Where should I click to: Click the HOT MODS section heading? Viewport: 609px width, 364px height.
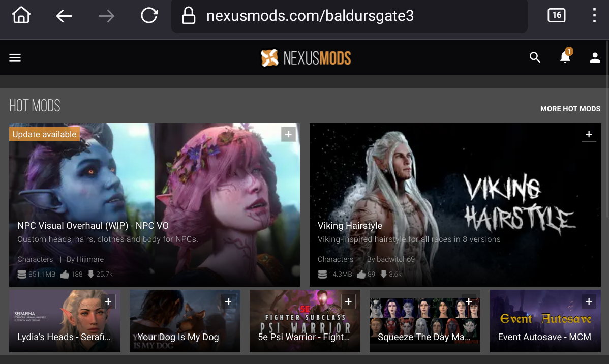(35, 106)
